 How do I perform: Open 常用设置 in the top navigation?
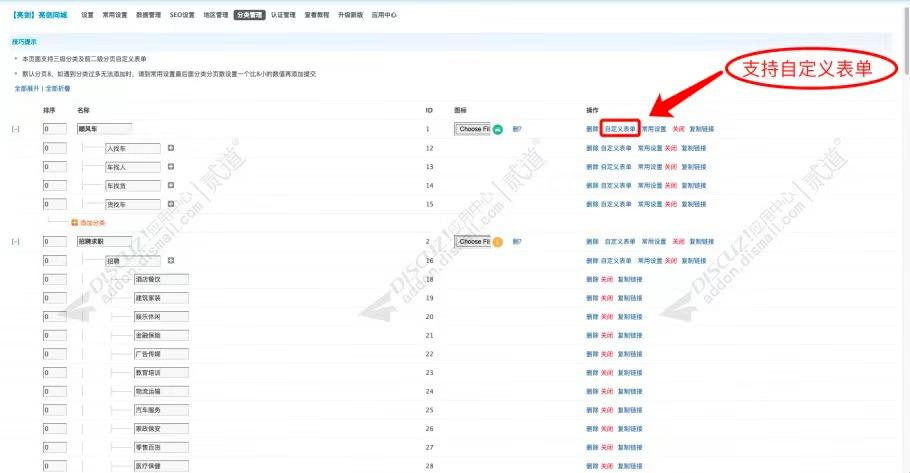(x=115, y=15)
